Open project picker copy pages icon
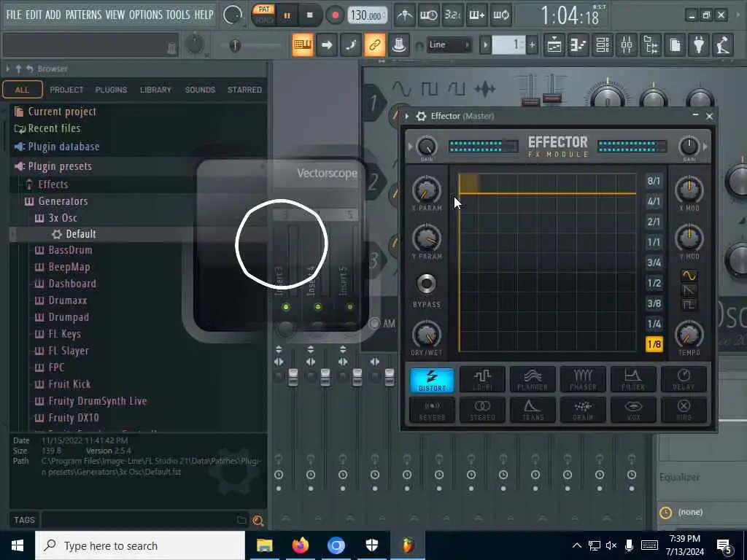This screenshot has width=747, height=560. [675, 45]
